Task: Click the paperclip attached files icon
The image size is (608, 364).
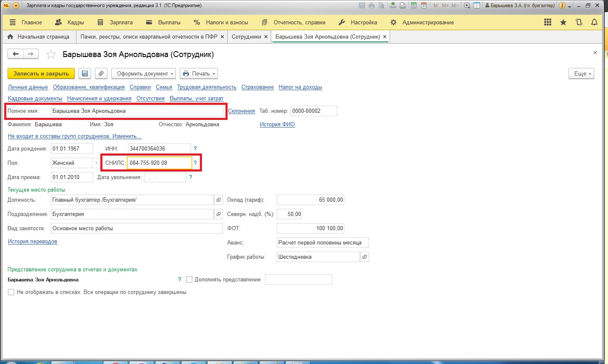Action: (x=101, y=74)
